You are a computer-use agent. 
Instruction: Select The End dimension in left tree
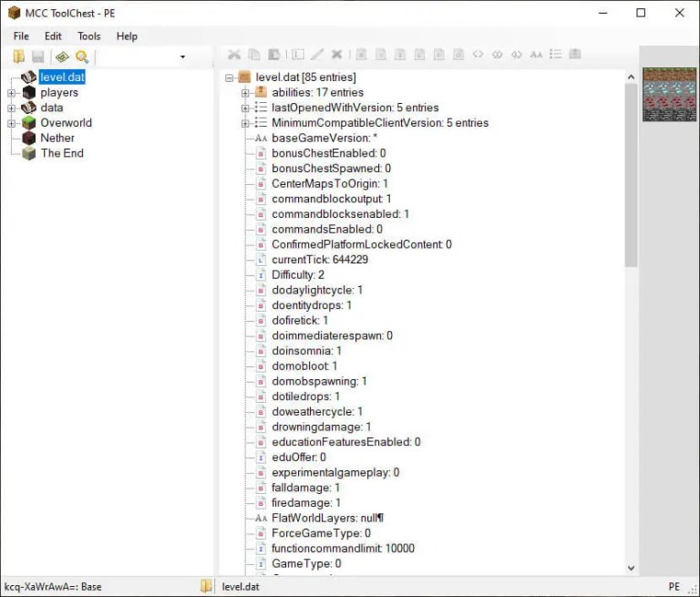click(x=62, y=153)
